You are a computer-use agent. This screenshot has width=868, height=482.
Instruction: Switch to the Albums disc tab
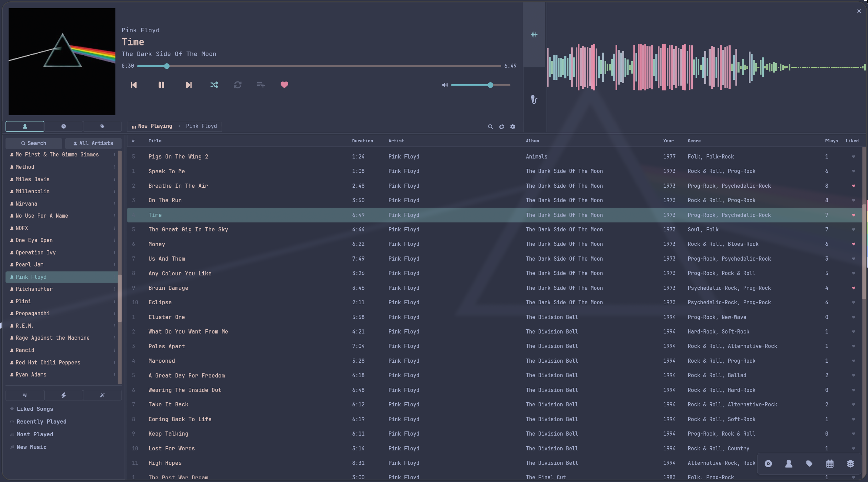[x=64, y=127]
